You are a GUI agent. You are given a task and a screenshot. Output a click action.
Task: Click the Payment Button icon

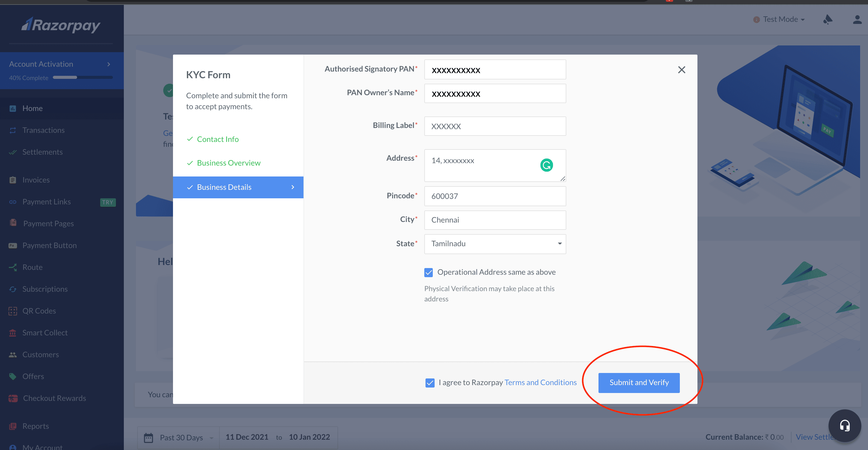(x=13, y=245)
